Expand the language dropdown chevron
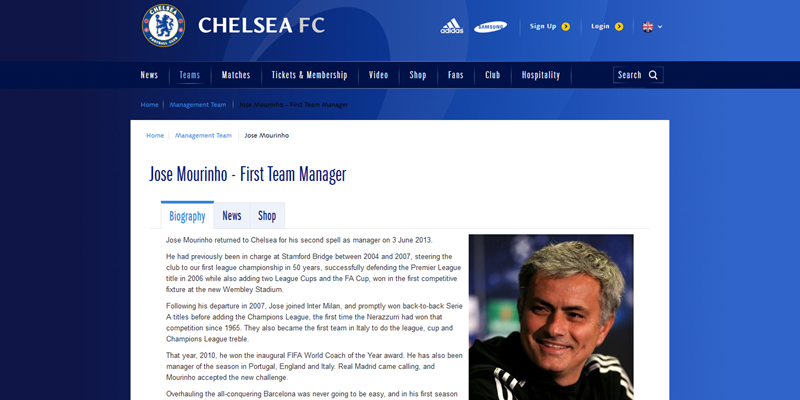Screen dimensions: 800x400 tap(660, 27)
